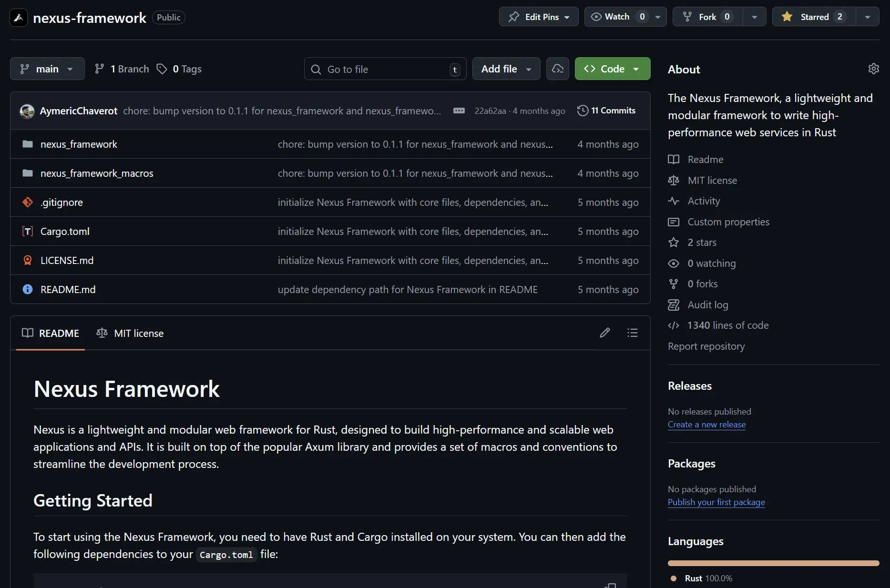
Task: Click the star icon next to 2 stars
Action: 674,242
